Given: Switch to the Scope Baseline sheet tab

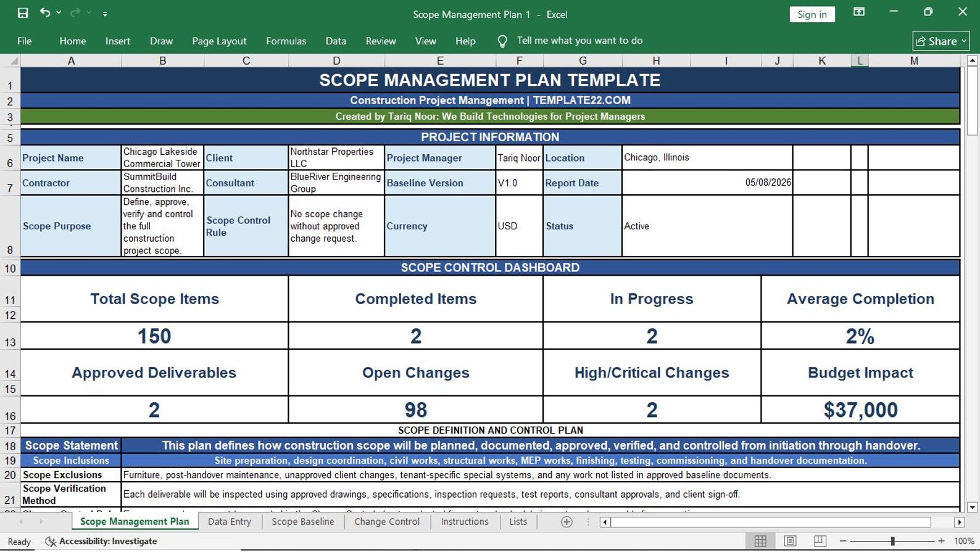Looking at the screenshot, I should click(x=302, y=521).
